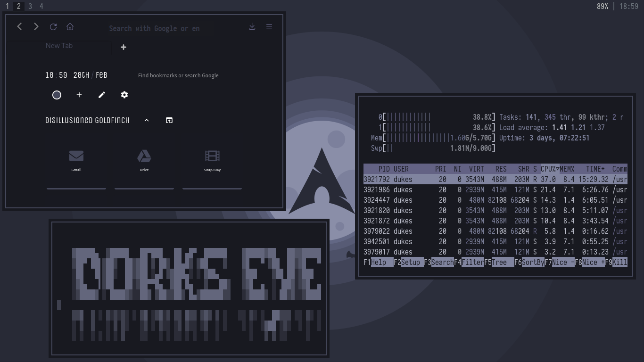Sort htop by the USER column header

pyautogui.click(x=401, y=169)
